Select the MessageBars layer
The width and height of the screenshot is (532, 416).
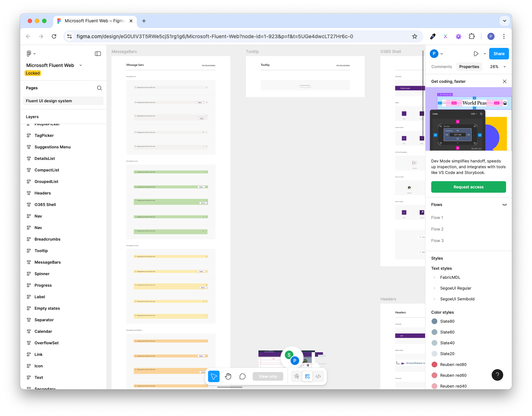tap(48, 262)
